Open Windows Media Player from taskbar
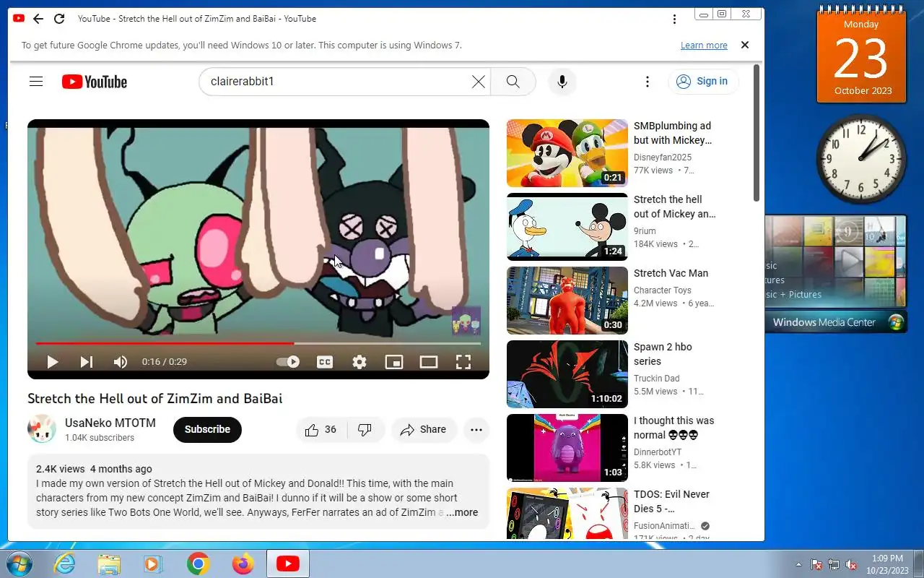 (153, 564)
